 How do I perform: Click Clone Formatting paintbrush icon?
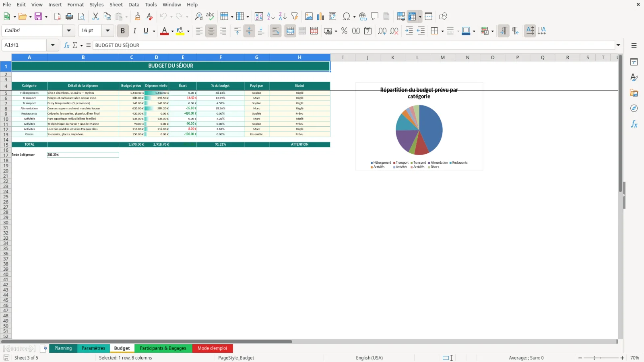(138, 16)
